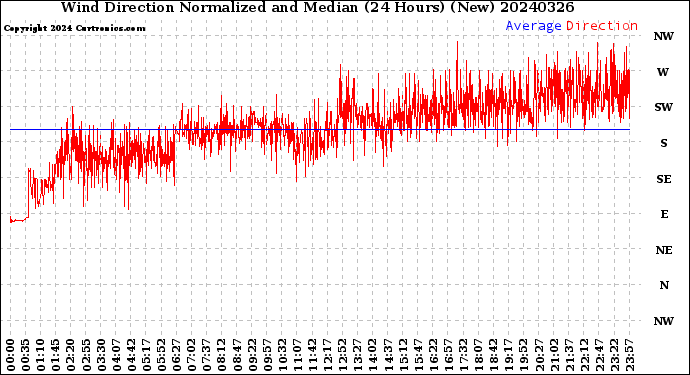Click the 07:02 time label
The width and height of the screenshot is (690, 375).
[x=192, y=355]
